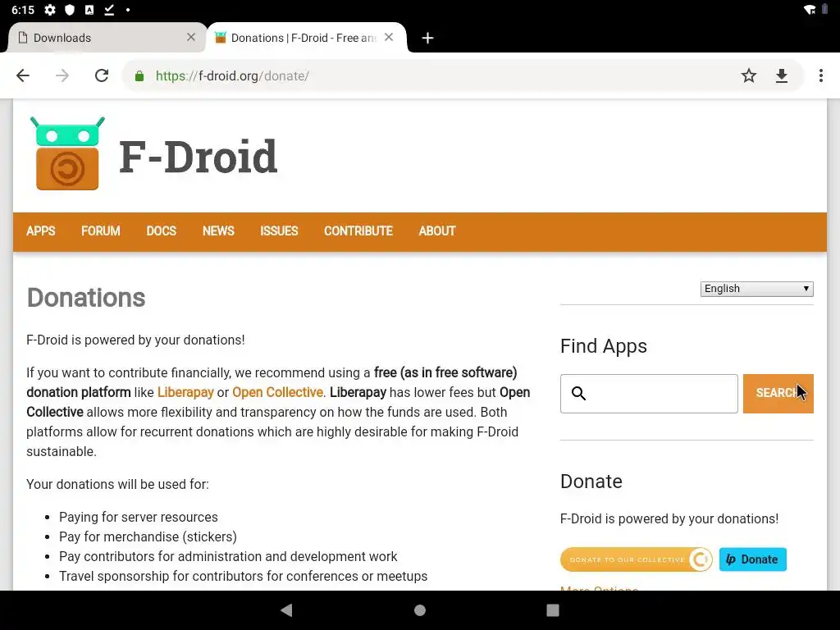Tap the settings gear in the status bar

pos(50,10)
